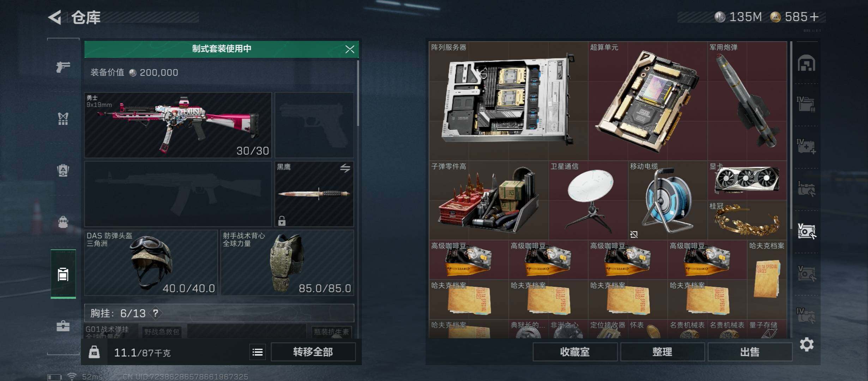Select the main stash container icon
The height and width of the screenshot is (381, 868).
pos(807,63)
